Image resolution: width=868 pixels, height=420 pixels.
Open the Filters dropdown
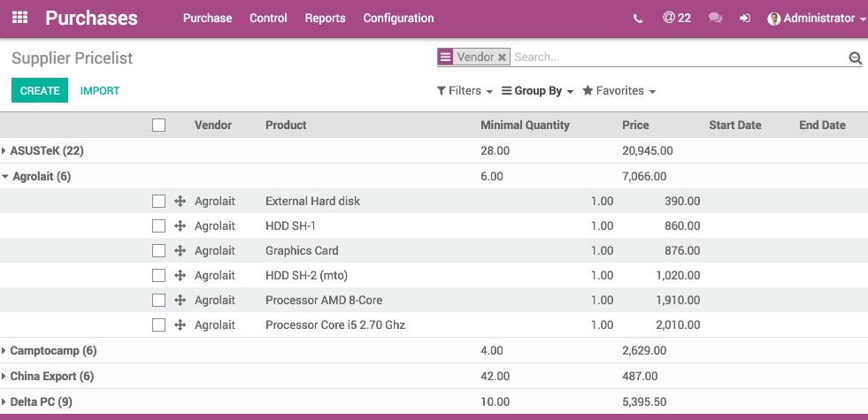465,91
